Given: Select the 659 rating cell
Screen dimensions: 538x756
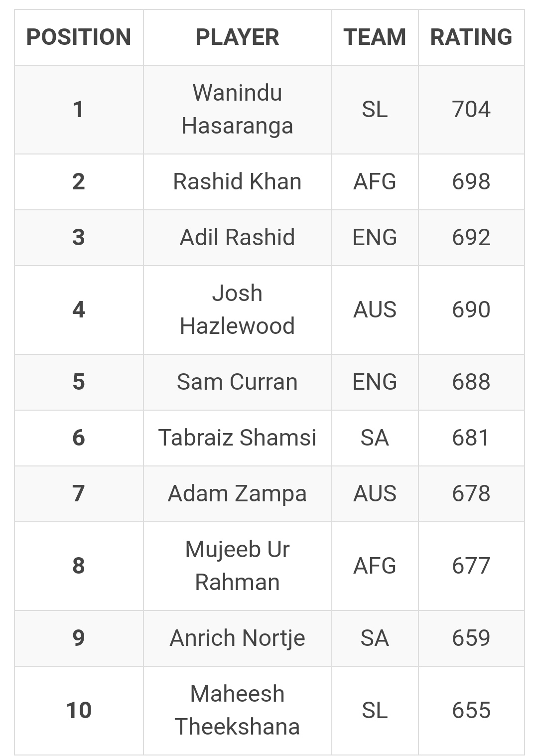Looking at the screenshot, I should [x=471, y=638].
